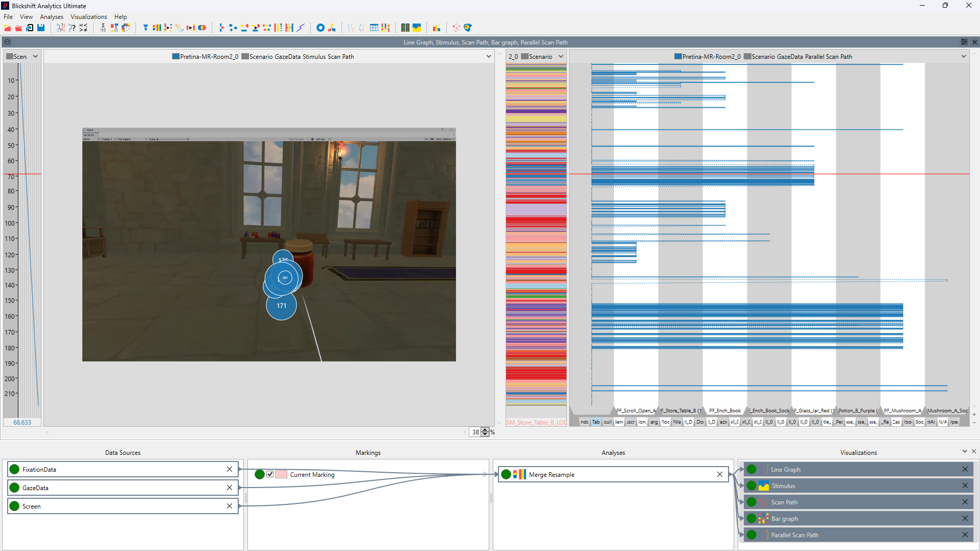Click blue Pretina-MR-Room2_0 legend swatch in stimulus panel
This screenshot has height=551, width=980.
click(x=176, y=56)
